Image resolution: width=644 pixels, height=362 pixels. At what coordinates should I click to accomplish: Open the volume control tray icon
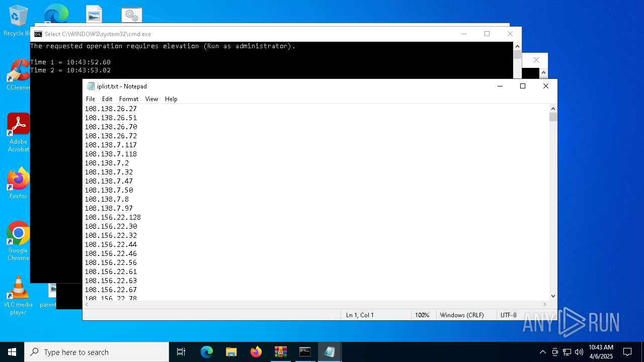pyautogui.click(x=579, y=352)
